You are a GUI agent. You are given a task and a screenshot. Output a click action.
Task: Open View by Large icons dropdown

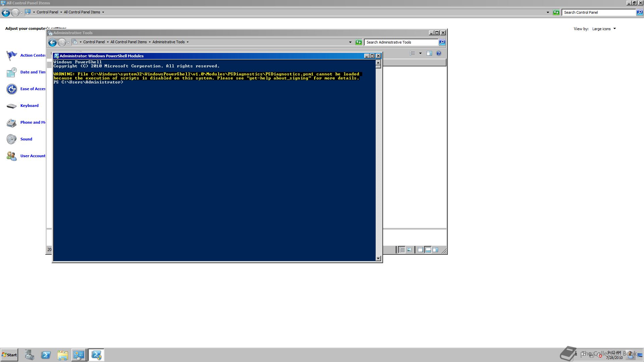tap(604, 29)
